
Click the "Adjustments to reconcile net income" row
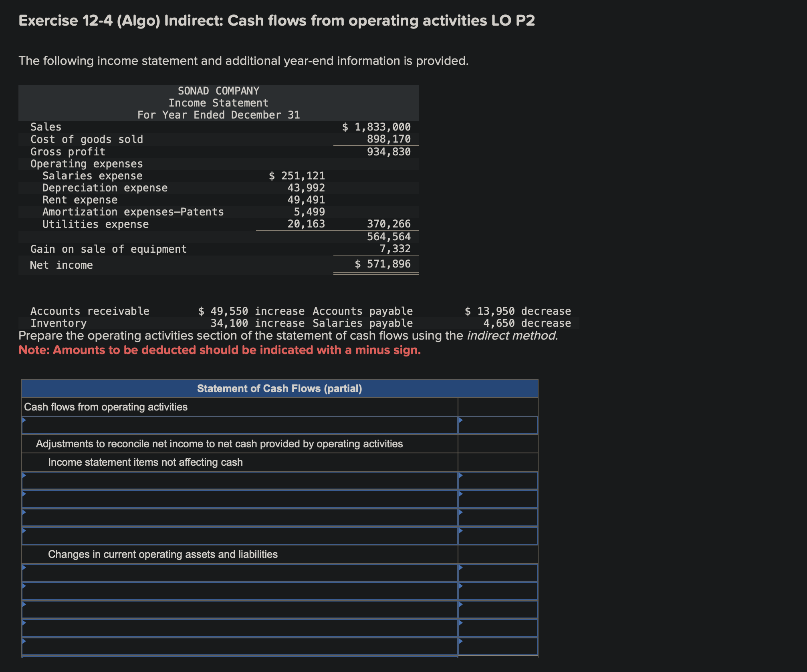point(220,443)
